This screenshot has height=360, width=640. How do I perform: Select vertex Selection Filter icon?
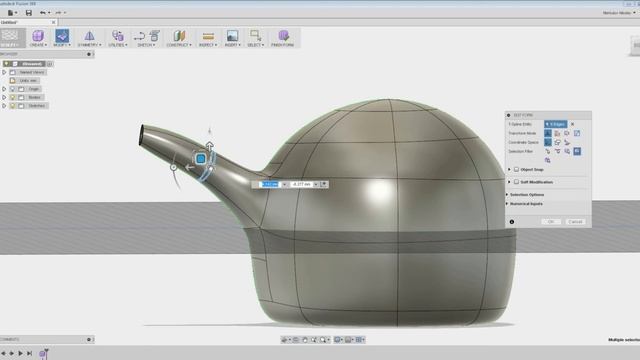point(548,151)
